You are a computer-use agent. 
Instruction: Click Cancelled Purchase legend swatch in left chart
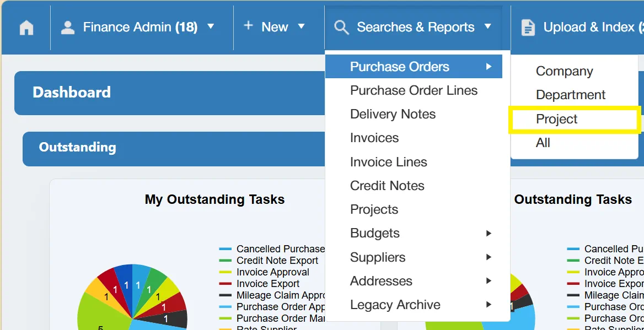click(x=226, y=249)
